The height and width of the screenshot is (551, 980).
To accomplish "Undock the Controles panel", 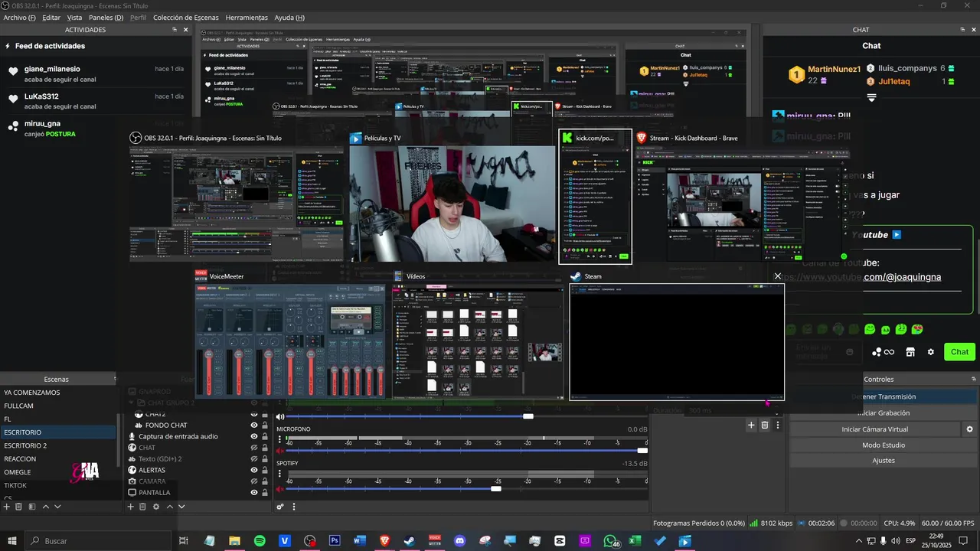I will 974,379.
